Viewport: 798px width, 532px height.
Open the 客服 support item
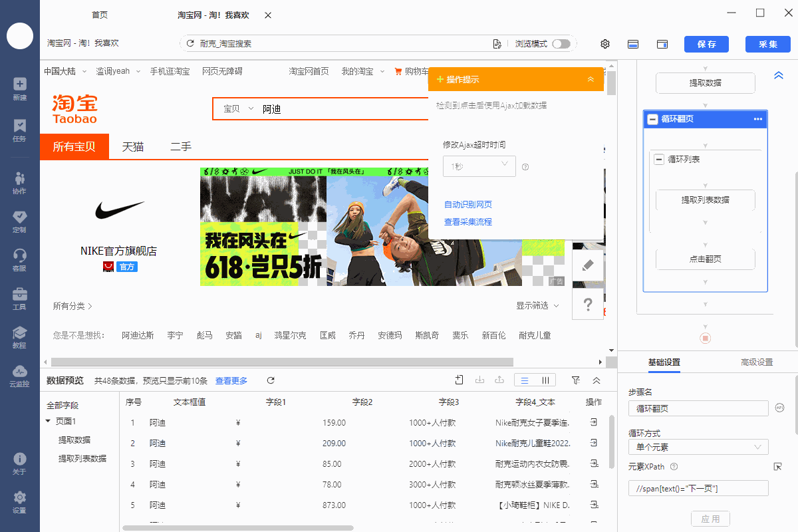pos(19,259)
